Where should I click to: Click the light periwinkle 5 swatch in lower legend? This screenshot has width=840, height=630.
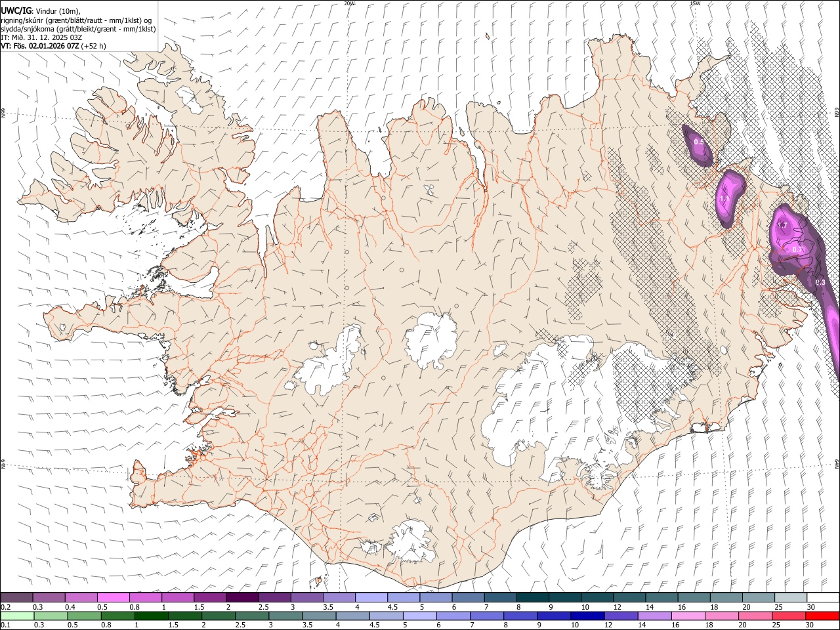click(x=420, y=616)
